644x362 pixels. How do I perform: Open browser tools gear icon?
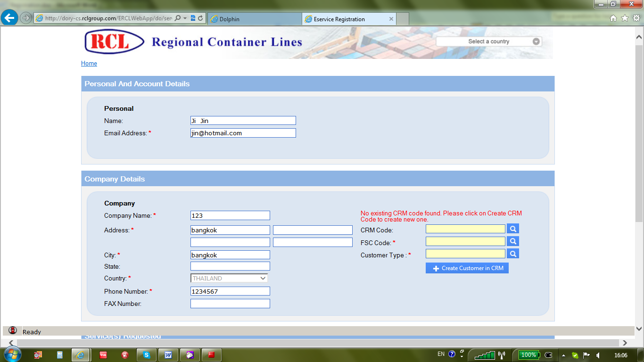point(636,18)
